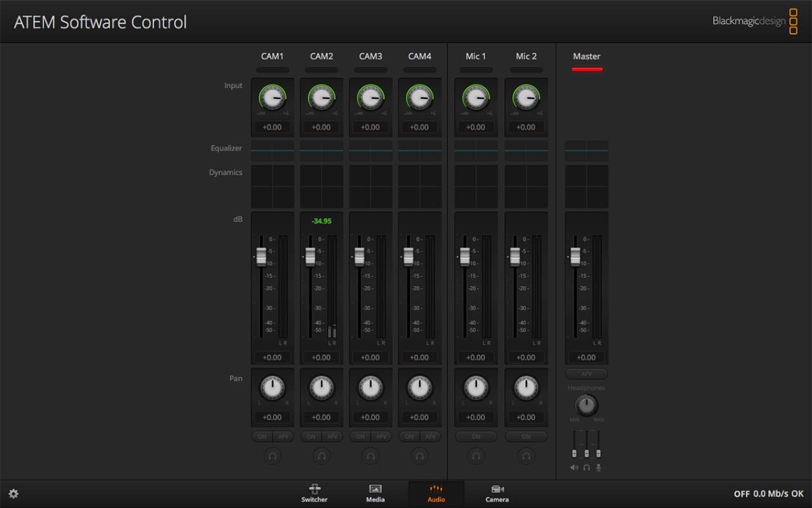Turn on the Mic 1 channel
This screenshot has height=508, width=812.
pos(476,436)
